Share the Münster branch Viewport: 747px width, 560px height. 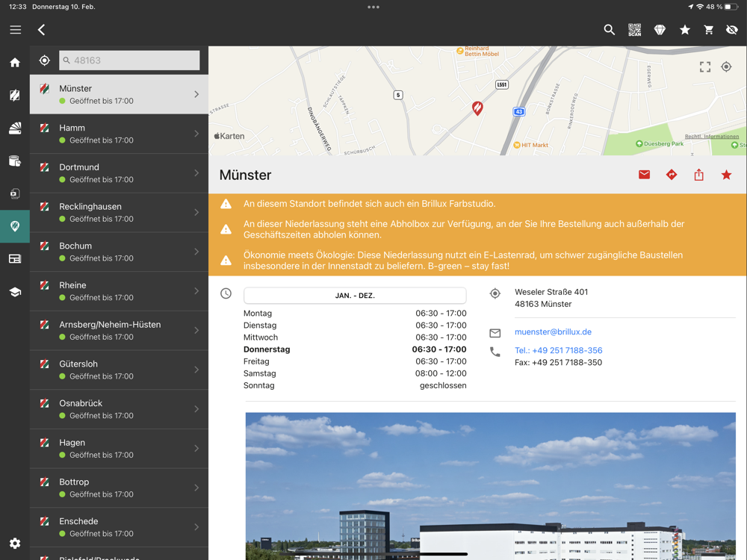pyautogui.click(x=699, y=175)
